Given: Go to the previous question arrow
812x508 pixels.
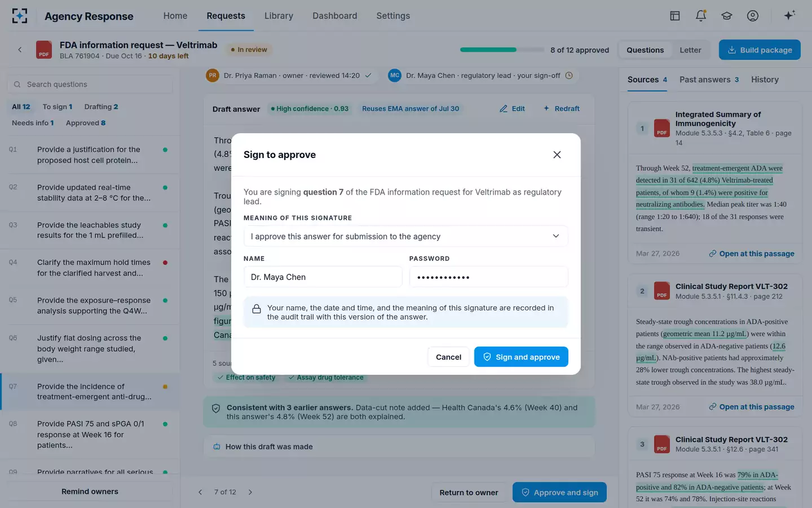Looking at the screenshot, I should point(200,492).
